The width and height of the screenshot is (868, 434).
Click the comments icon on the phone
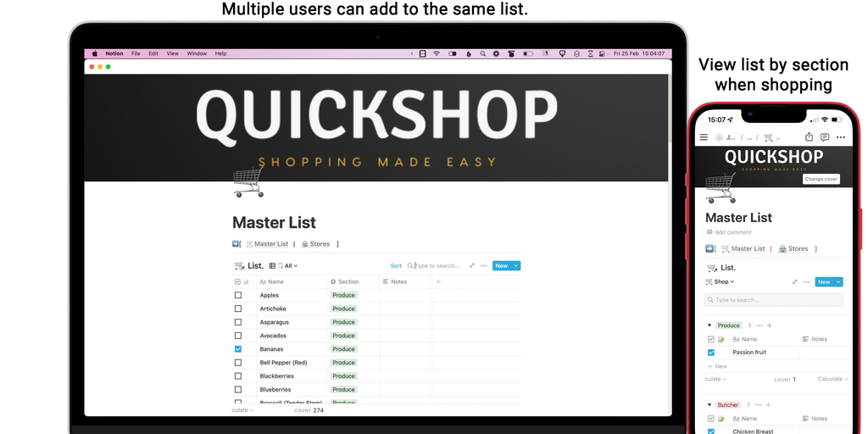pos(825,137)
